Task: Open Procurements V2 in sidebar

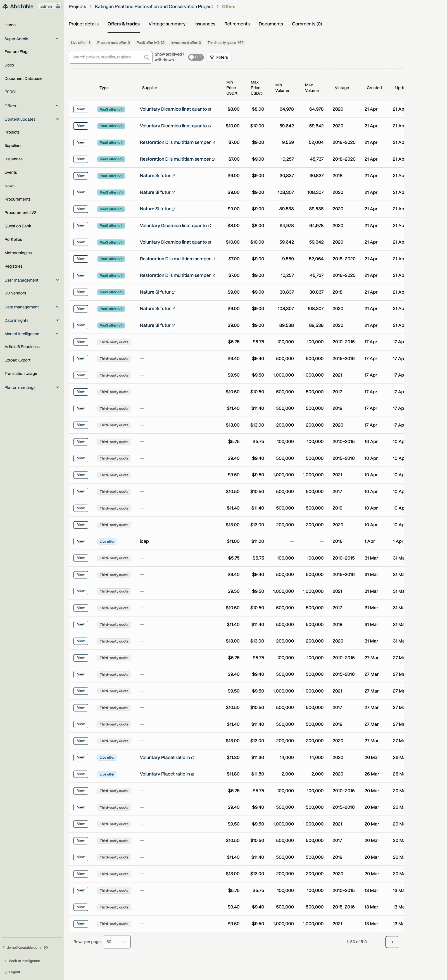Action: [20, 213]
